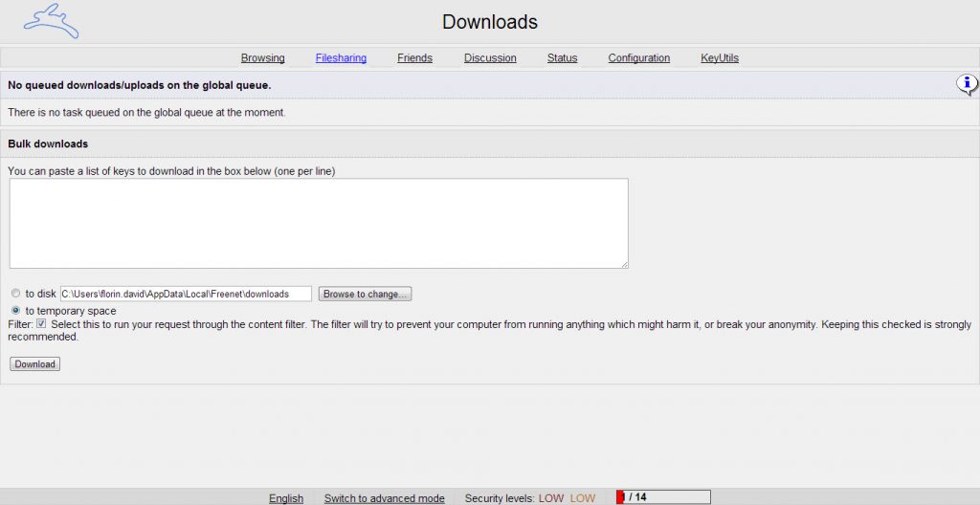Click the 'You can paste a list of keys' text
Screen dimensions: 980x505
tap(172, 171)
